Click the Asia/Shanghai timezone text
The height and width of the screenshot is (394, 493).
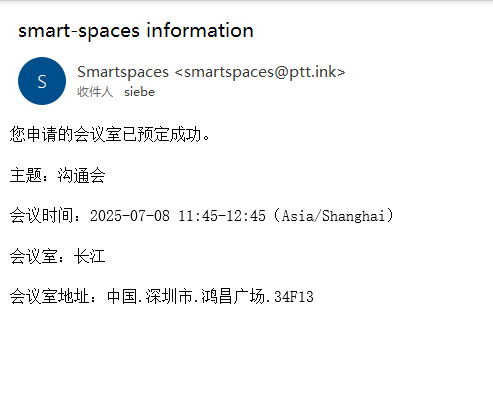[x=333, y=216]
